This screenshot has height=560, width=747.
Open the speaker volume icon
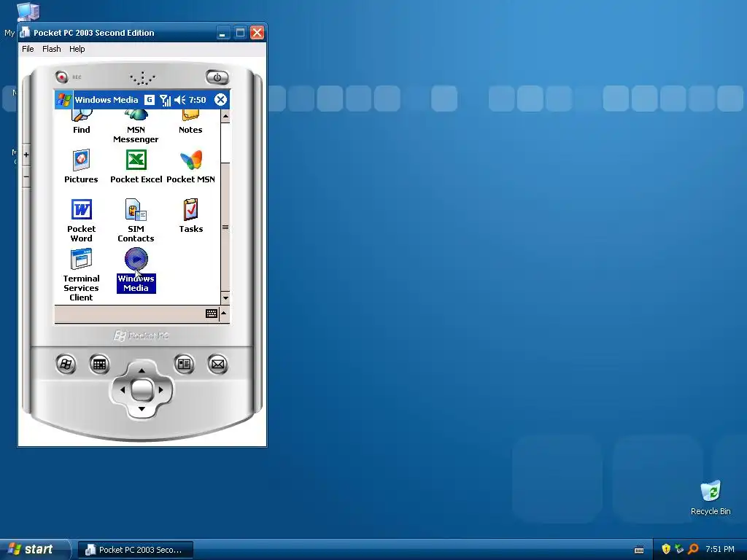point(180,100)
